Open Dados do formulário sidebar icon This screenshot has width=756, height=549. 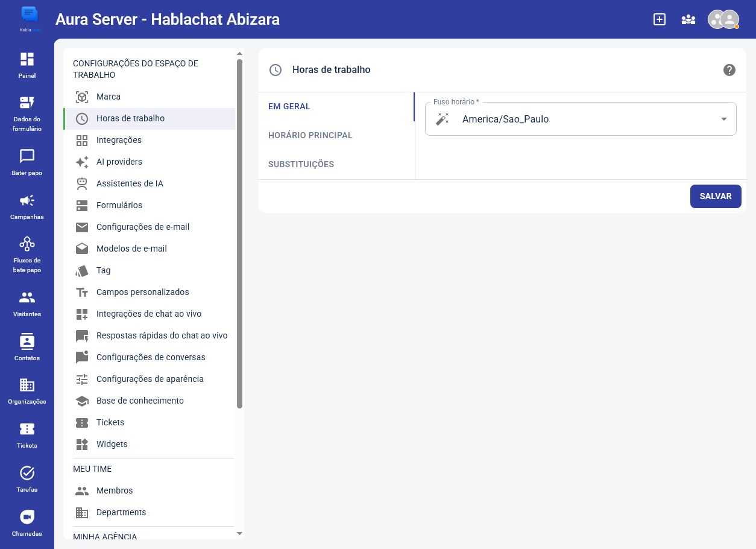[27, 103]
